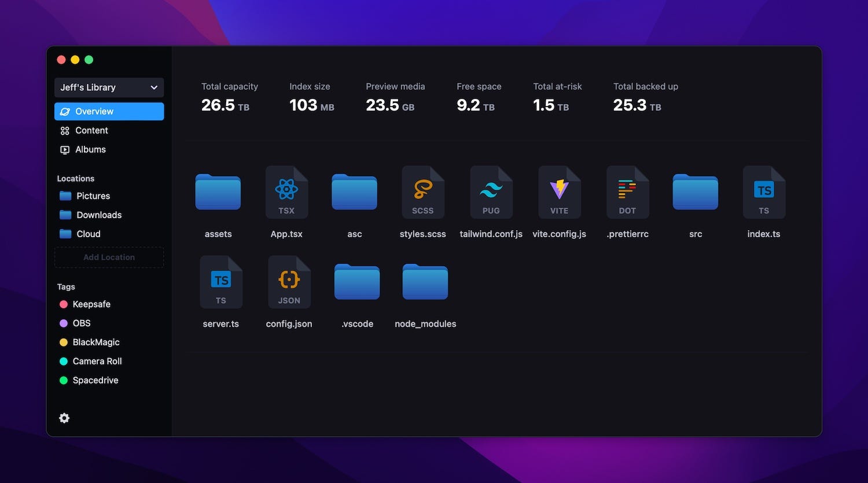Toggle the Camera Roll tag

point(97,361)
